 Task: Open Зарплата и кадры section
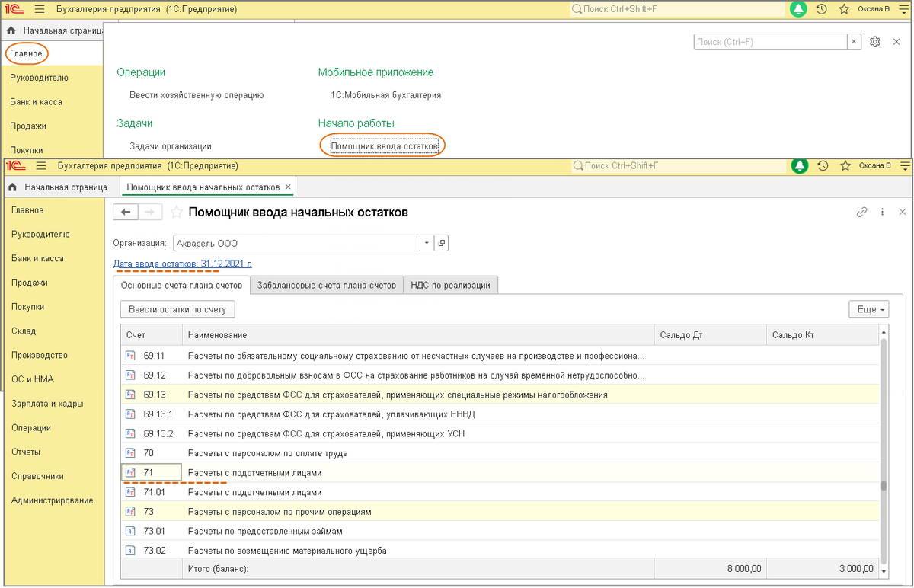point(47,404)
